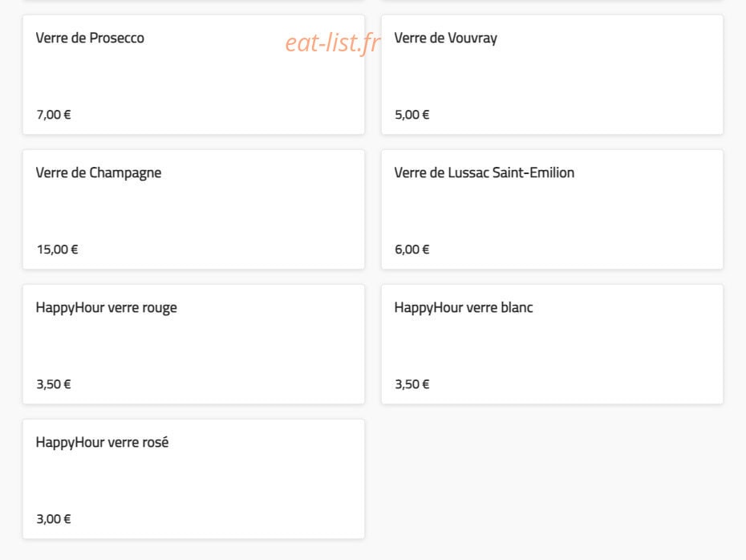Select the 15,00 € Champagne price
Viewport: 746px width, 560px height.
(58, 250)
